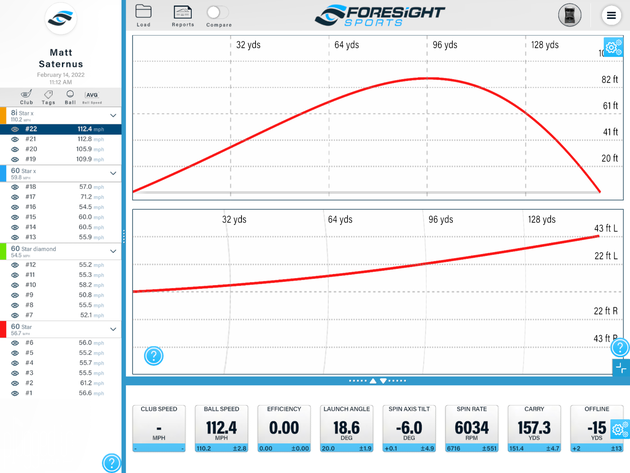Toggle visibility eye for shot #21

[x=15, y=139]
